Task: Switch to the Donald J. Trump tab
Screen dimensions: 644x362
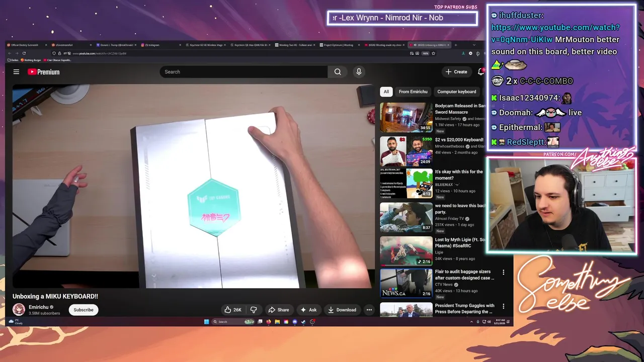Action: (117, 45)
